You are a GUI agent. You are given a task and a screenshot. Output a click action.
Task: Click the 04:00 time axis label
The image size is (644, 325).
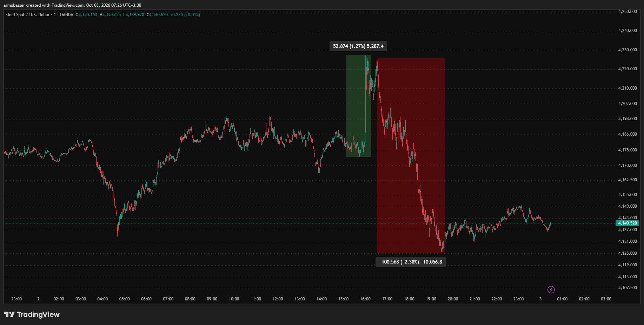pos(102,299)
